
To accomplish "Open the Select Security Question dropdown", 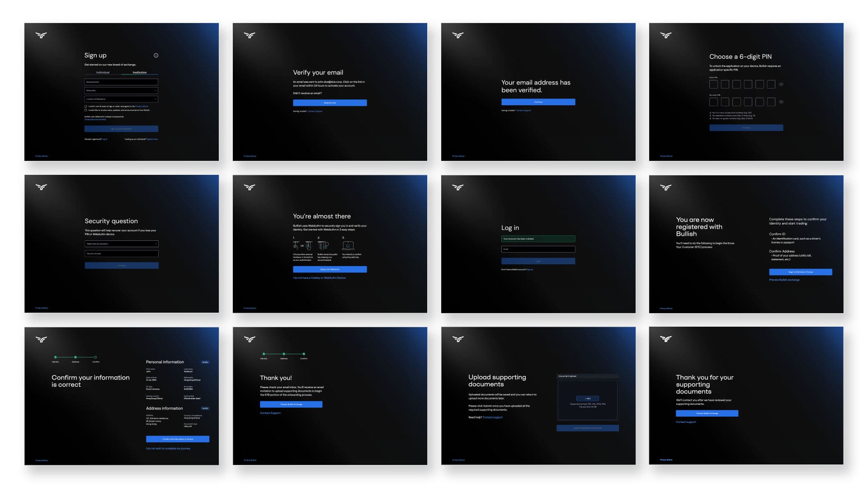I will pyautogui.click(x=122, y=244).
